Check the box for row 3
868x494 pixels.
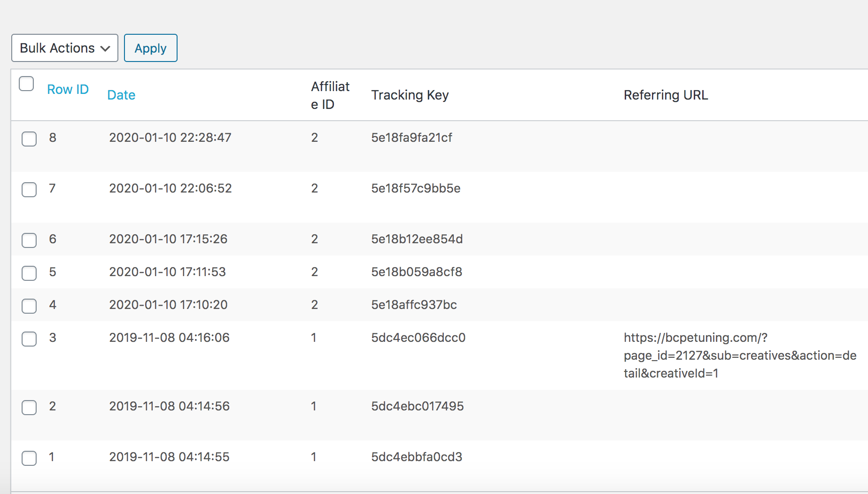point(29,339)
